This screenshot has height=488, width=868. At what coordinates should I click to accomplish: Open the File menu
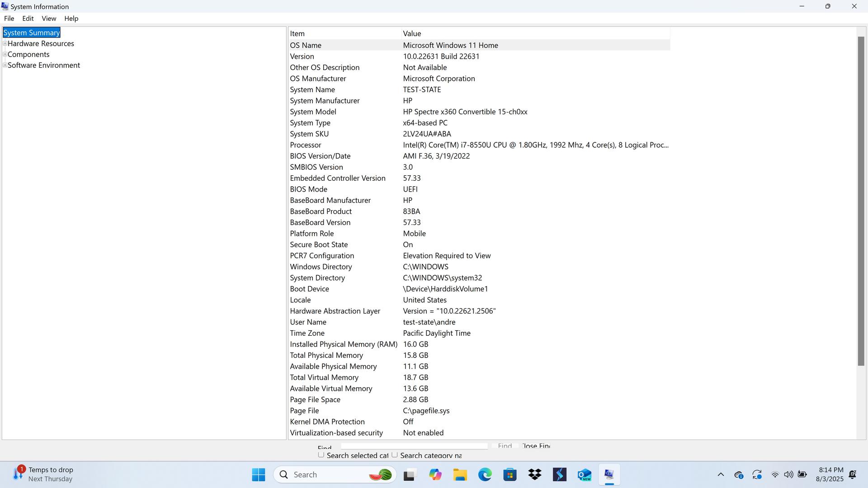point(9,19)
